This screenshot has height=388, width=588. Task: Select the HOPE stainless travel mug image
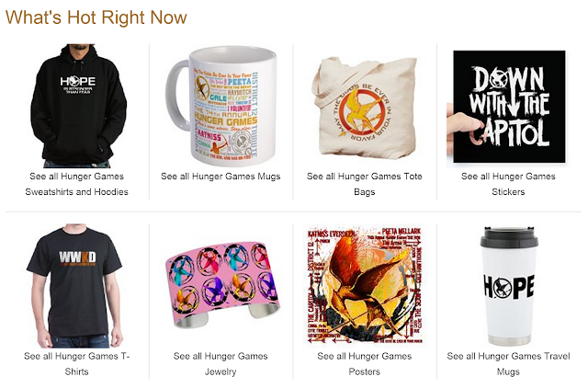point(508,286)
